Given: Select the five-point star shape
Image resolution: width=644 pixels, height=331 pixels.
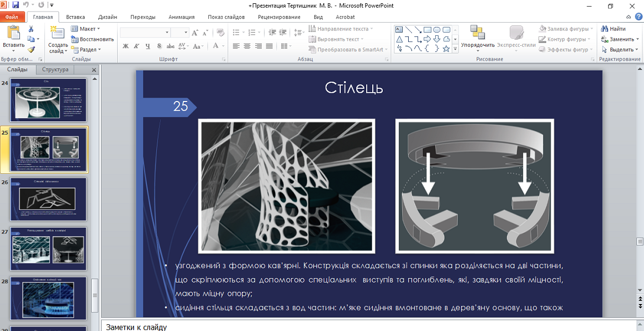Looking at the screenshot, I should pyautogui.click(x=446, y=49).
